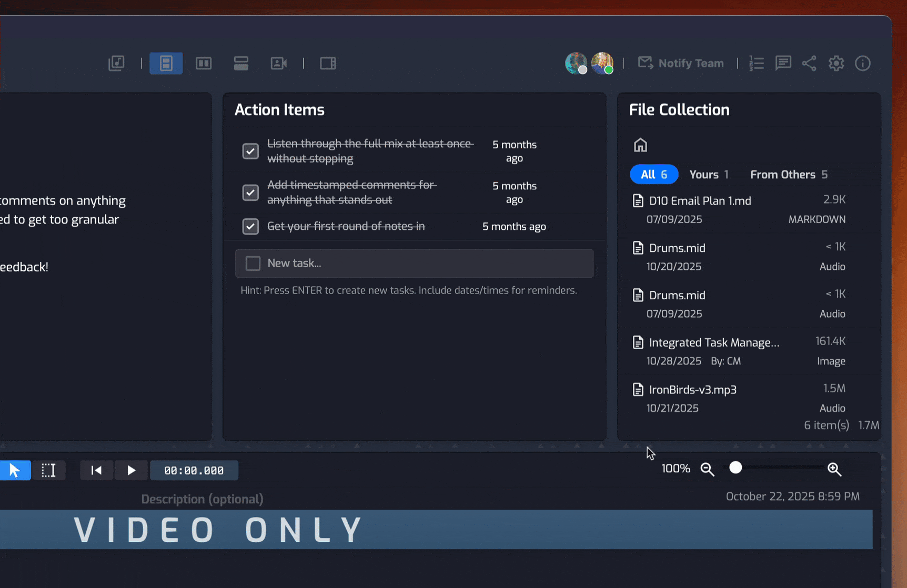Go to File Collection home folder icon
This screenshot has height=588, width=907.
click(x=640, y=145)
